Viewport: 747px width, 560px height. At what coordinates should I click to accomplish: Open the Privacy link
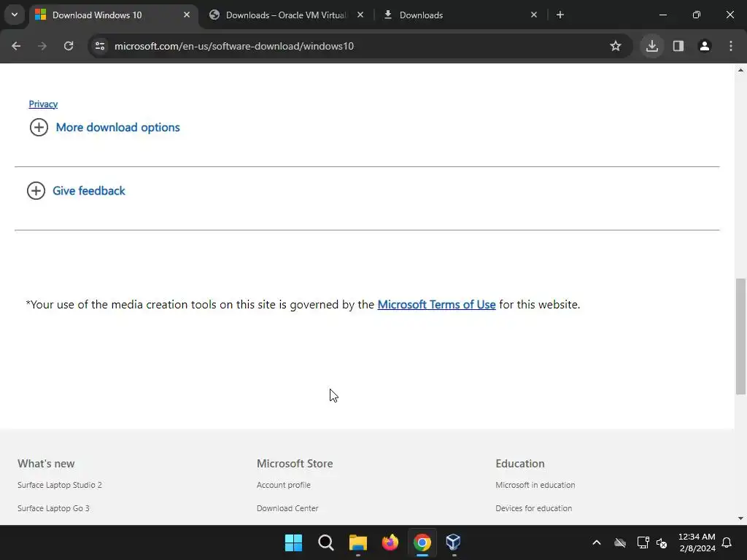tap(43, 104)
